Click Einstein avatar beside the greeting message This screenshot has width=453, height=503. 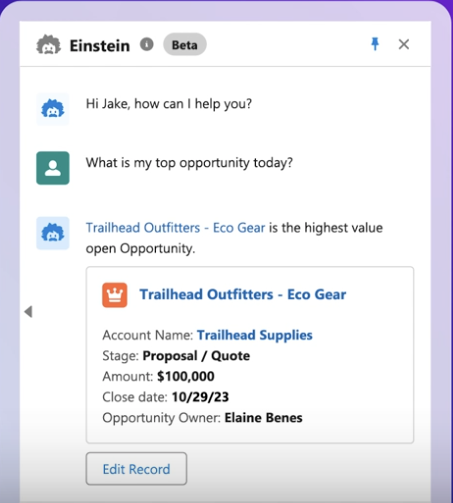(53, 109)
